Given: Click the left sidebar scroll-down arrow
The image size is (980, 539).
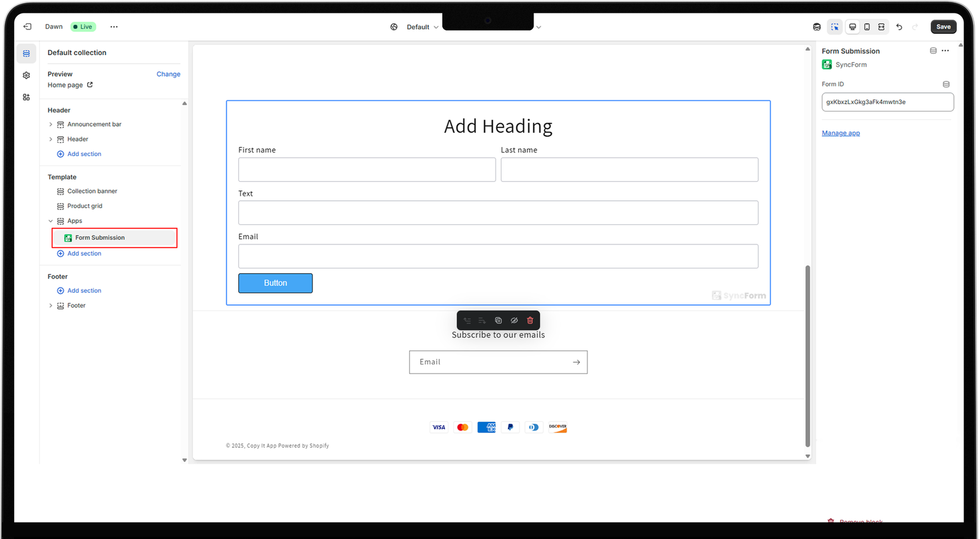Looking at the screenshot, I should 184,460.
